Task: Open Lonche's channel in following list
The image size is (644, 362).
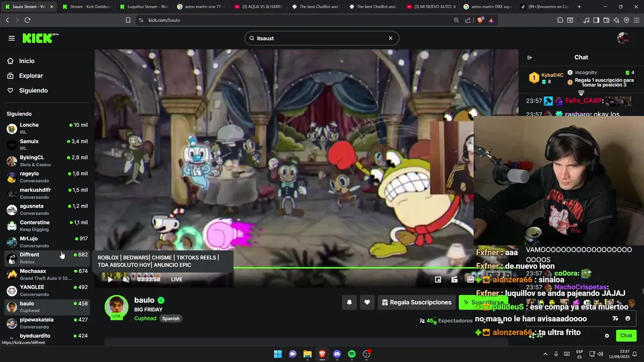Action: click(x=47, y=128)
